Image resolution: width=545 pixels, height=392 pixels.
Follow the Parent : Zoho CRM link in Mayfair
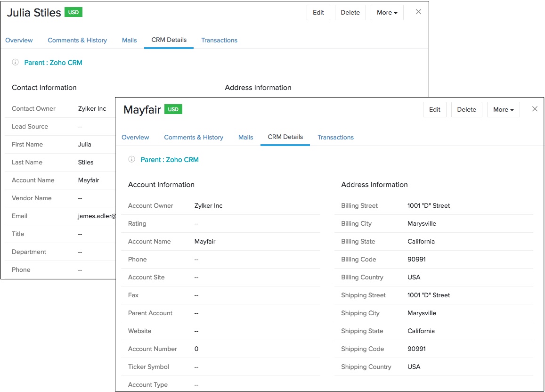pyautogui.click(x=170, y=160)
